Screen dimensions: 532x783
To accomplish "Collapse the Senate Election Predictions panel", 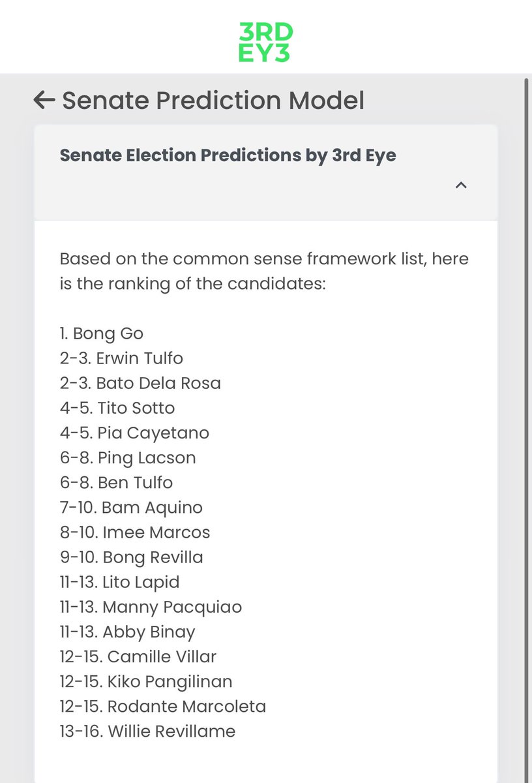I will [461, 185].
